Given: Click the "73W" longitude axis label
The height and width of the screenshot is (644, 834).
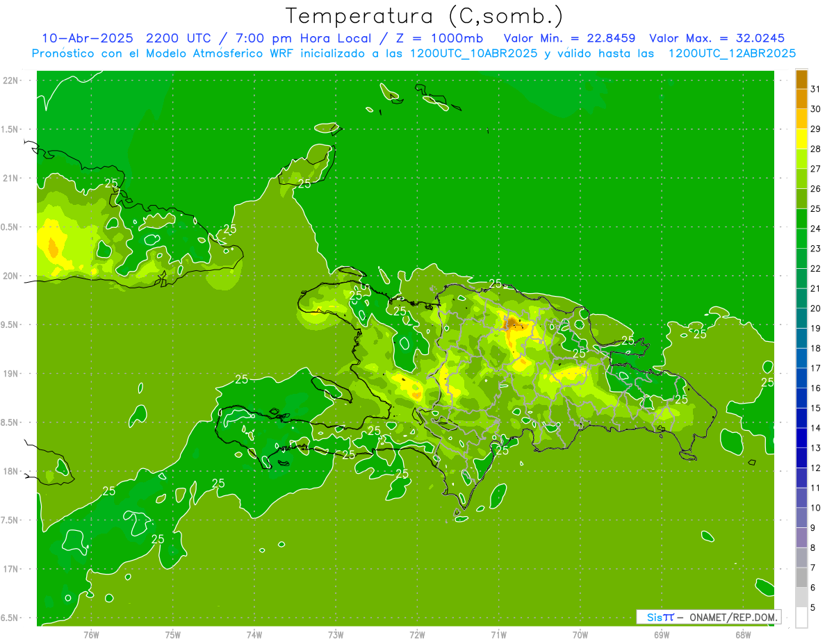Looking at the screenshot, I should click(x=336, y=634).
